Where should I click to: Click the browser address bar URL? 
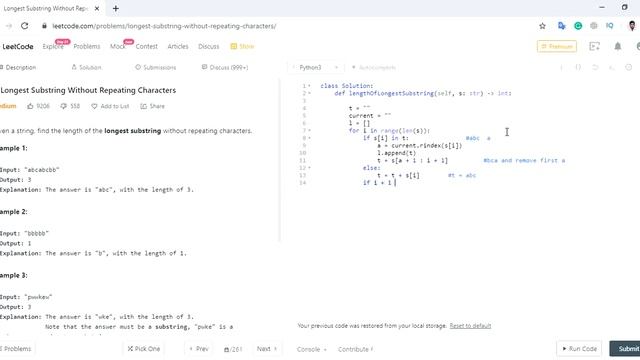pos(164,26)
